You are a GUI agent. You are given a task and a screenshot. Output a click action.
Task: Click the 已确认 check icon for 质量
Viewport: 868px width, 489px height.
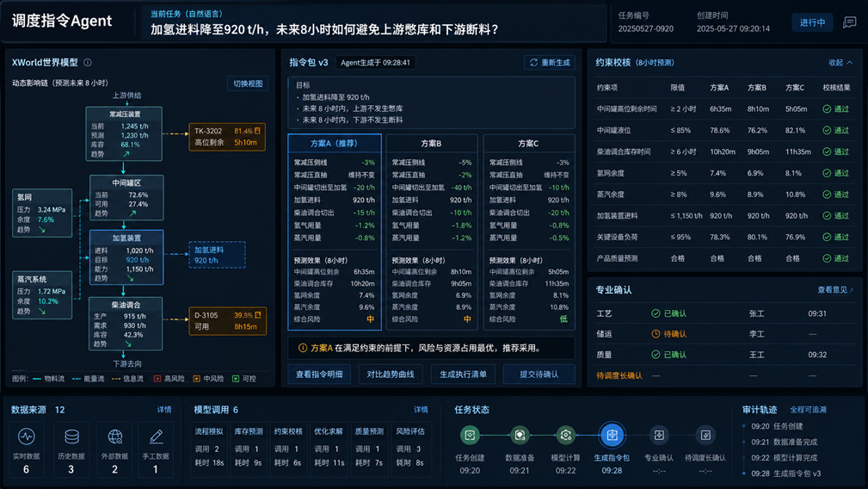(x=656, y=355)
